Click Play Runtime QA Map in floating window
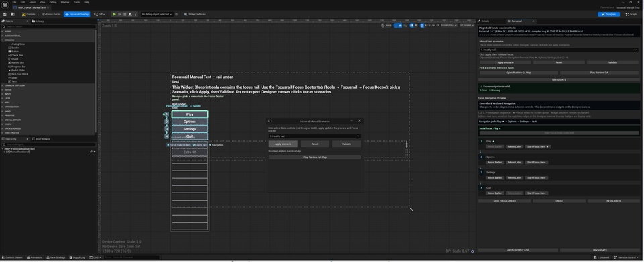 click(315, 157)
